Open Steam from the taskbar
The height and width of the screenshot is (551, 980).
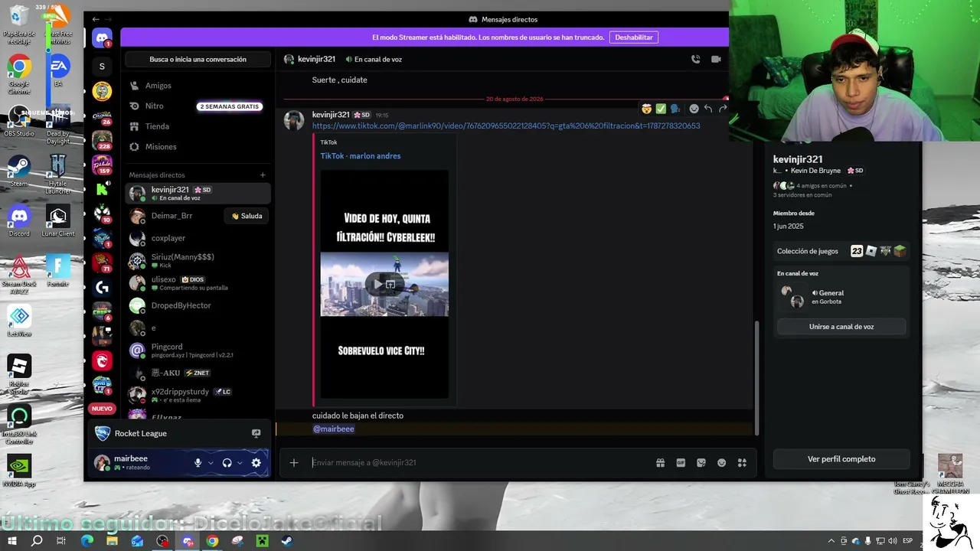(286, 541)
